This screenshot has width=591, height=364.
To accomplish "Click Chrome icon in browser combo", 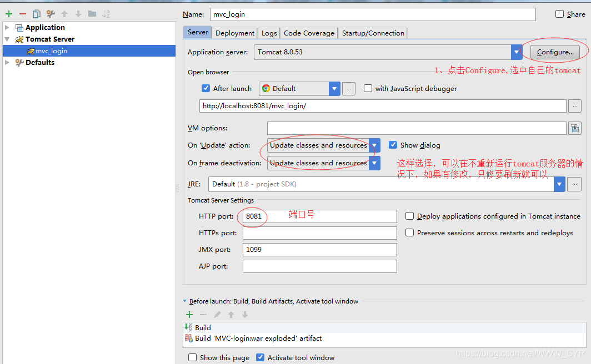I will [x=266, y=88].
